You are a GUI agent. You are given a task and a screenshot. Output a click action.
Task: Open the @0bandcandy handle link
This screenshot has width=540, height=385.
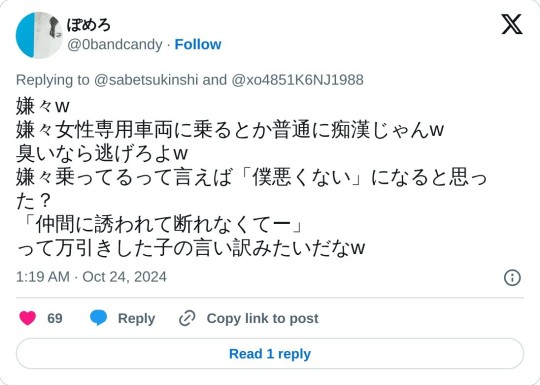(115, 45)
